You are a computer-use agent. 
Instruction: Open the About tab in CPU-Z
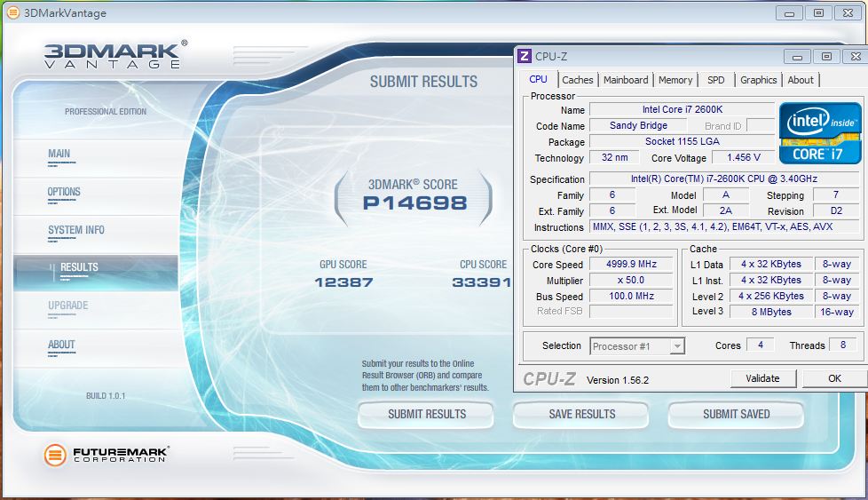pos(801,80)
